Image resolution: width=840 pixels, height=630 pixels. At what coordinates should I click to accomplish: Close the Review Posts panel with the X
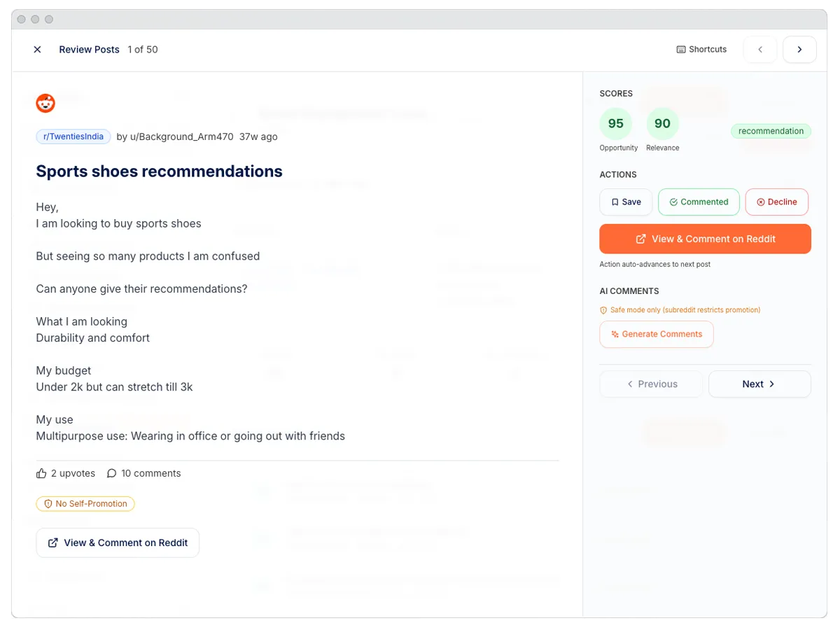click(37, 49)
